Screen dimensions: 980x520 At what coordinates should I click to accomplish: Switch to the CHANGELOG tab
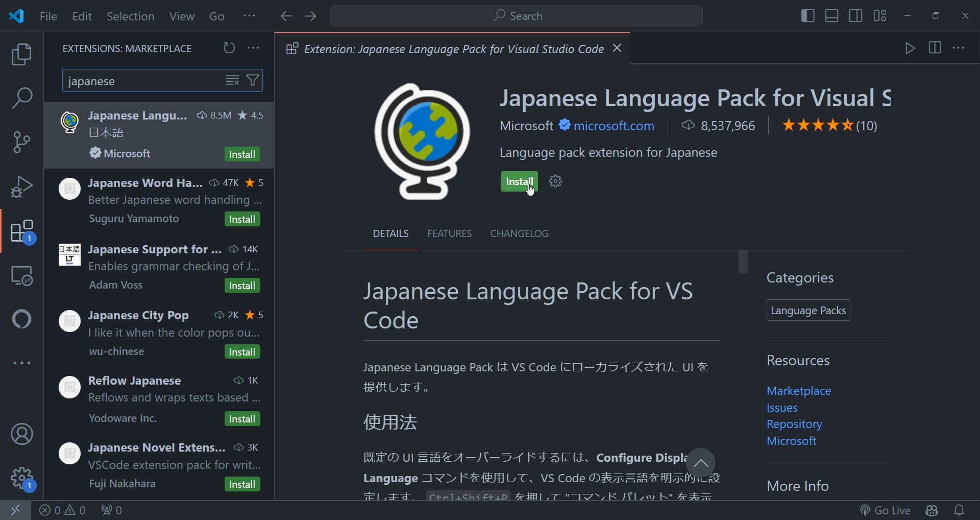pyautogui.click(x=519, y=233)
